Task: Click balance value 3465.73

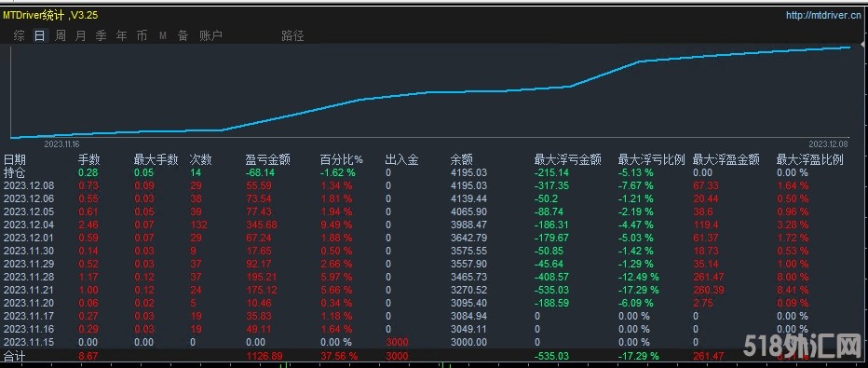Action: pyautogui.click(x=468, y=277)
